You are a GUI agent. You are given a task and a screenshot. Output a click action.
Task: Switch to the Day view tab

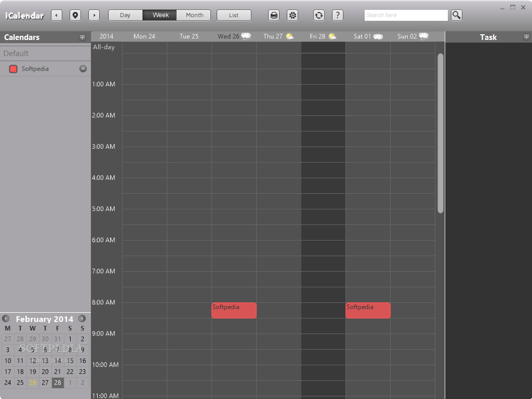click(125, 15)
